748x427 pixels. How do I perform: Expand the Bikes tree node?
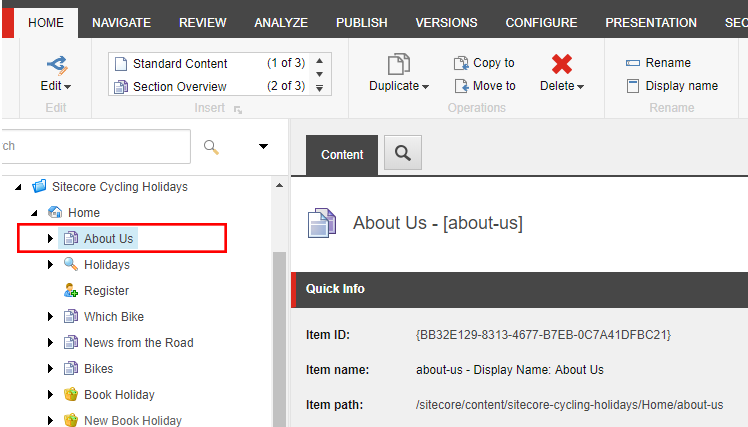pos(50,368)
